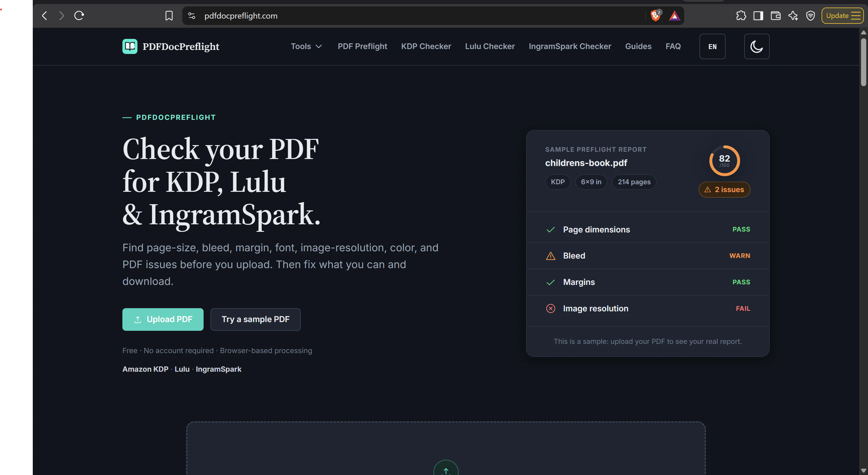This screenshot has height=475, width=868.
Task: Click the Bleed warning triangle icon
Action: click(550, 256)
